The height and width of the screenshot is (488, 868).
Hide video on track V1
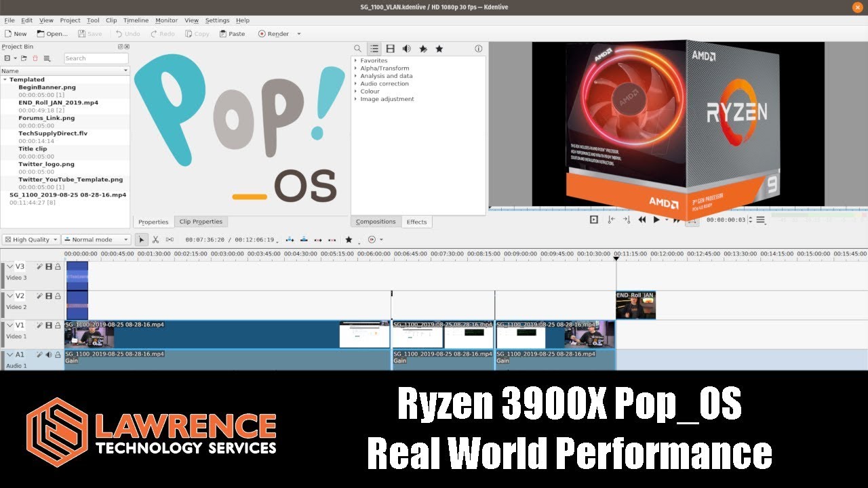pos(49,325)
